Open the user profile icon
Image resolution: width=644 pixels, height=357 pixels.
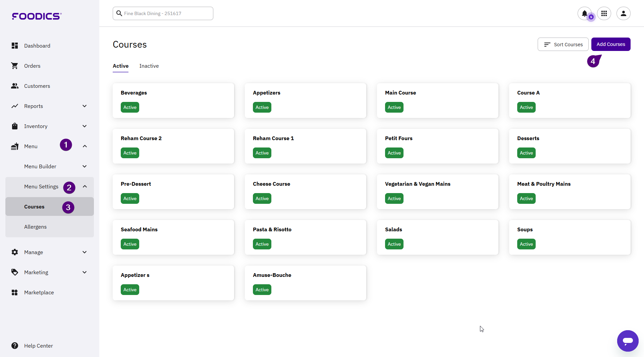[624, 13]
